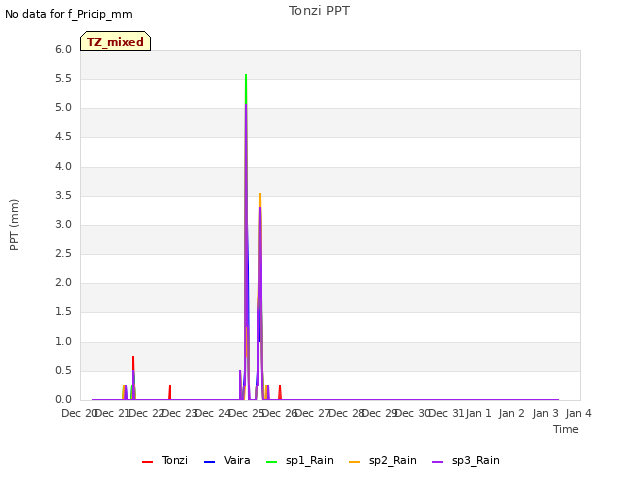
Task: Click the red Tonzi spike after Dec 22
Action: (170, 390)
